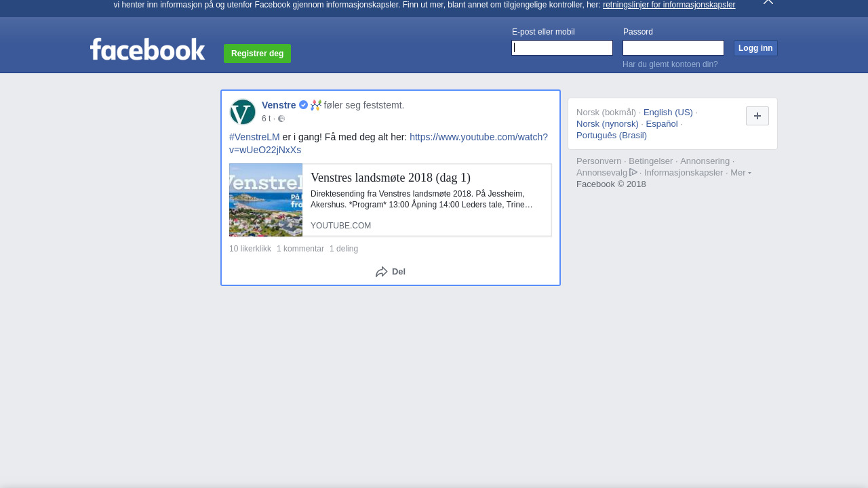This screenshot has height=488, width=868.
Task: Open the 6 t post timestamp
Action: click(x=266, y=119)
